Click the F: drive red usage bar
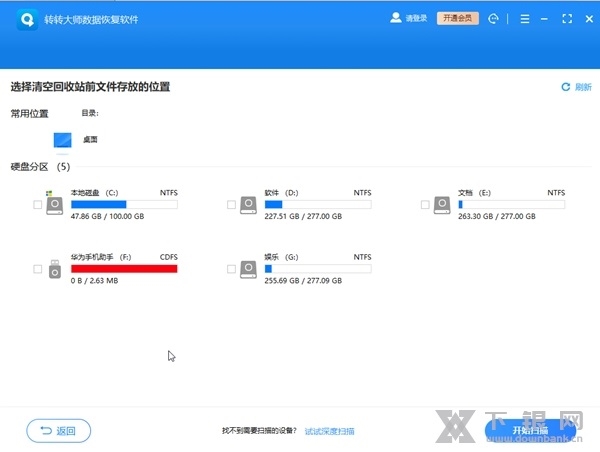The image size is (600, 452). coord(124,269)
